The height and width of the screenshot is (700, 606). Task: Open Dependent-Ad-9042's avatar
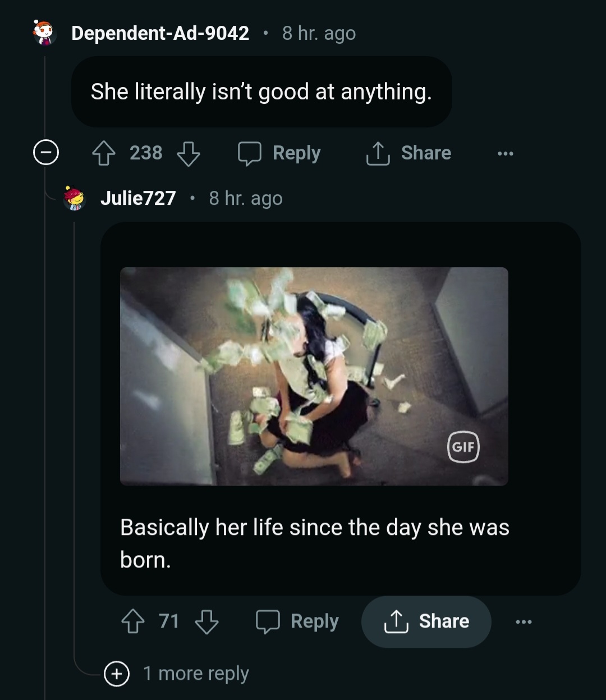click(44, 33)
